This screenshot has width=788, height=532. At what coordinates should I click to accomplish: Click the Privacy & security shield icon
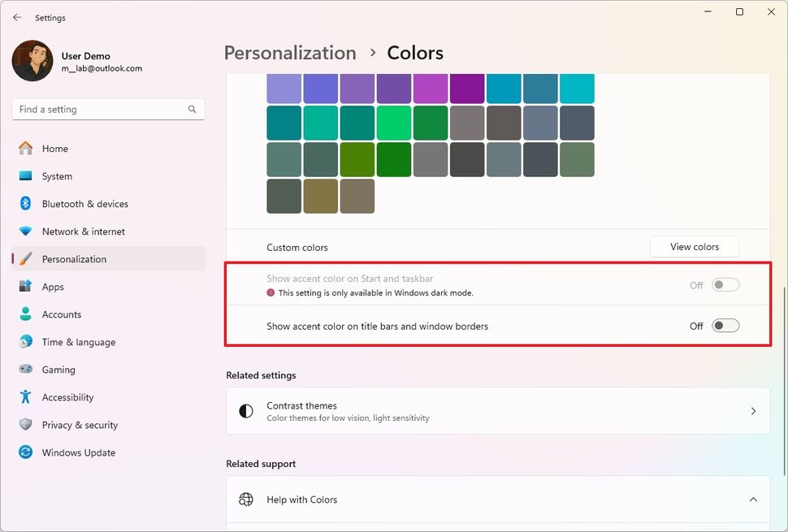point(26,425)
